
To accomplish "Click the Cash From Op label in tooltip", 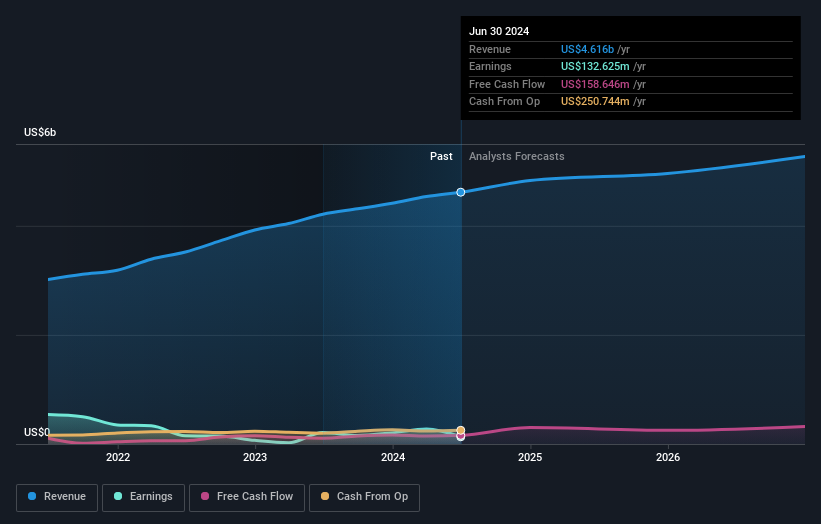I will click(504, 102).
